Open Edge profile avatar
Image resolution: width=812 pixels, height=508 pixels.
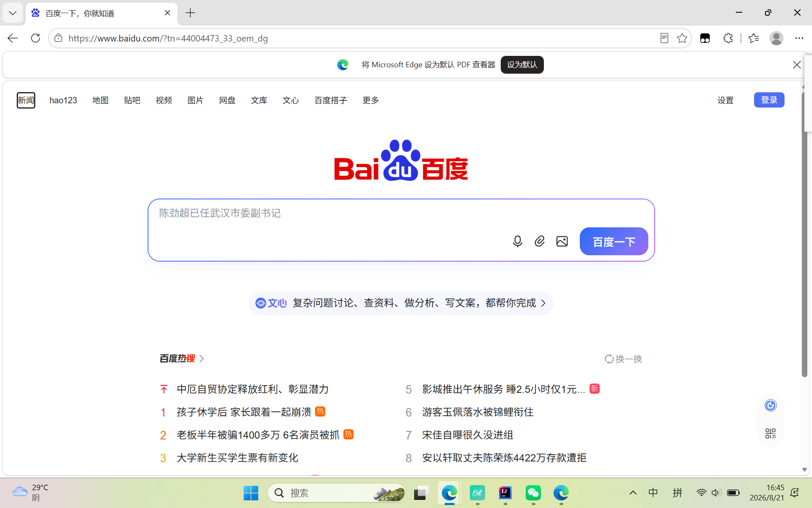776,38
